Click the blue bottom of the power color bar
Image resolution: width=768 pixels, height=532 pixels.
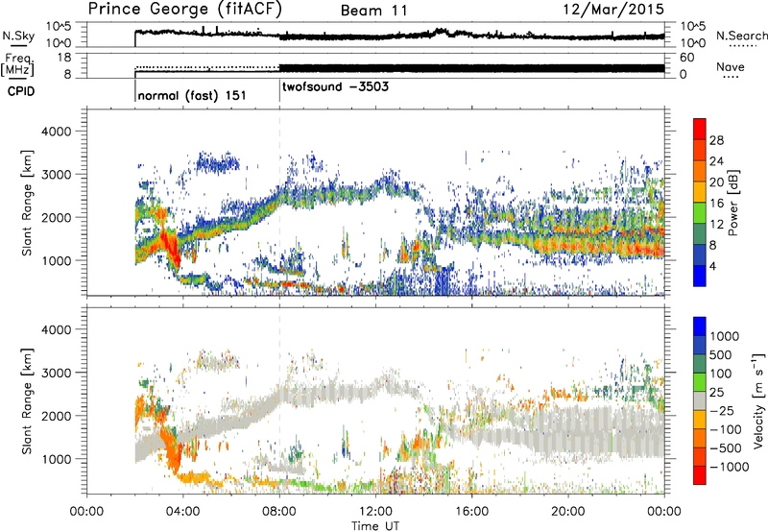tap(700, 276)
